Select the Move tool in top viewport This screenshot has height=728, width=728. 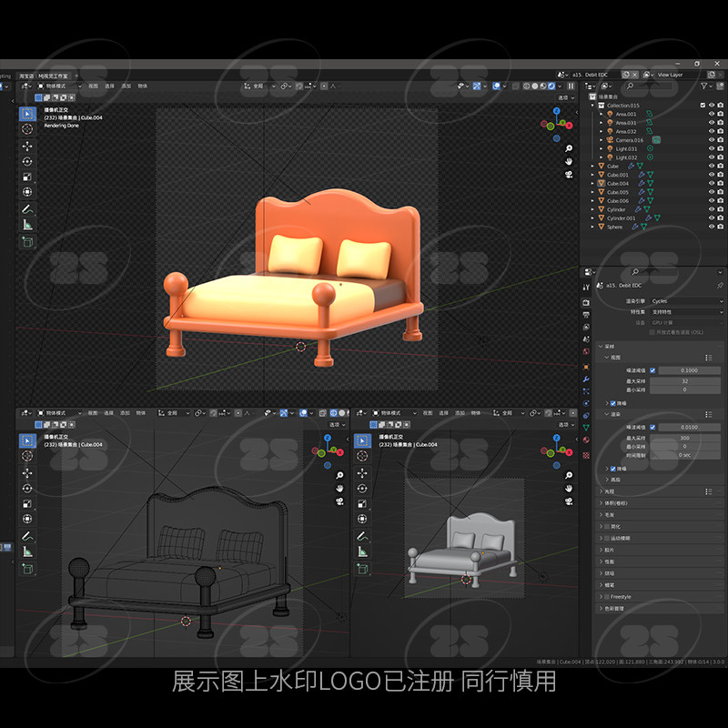coord(27,147)
